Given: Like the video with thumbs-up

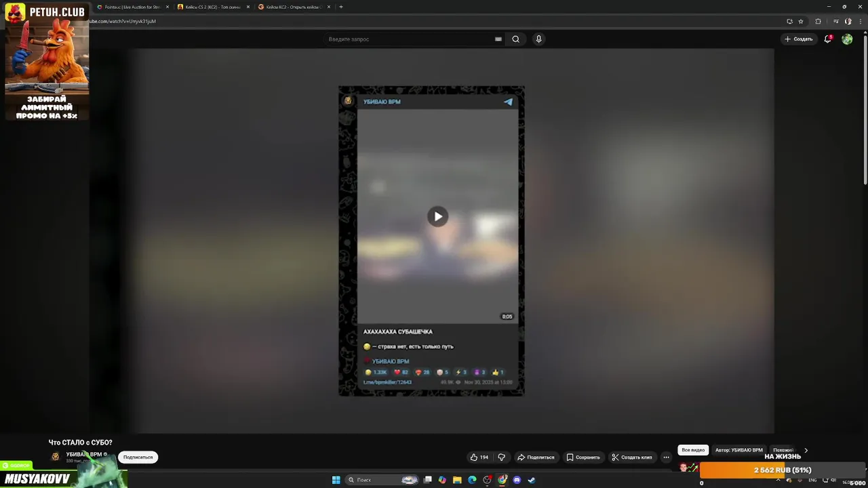Looking at the screenshot, I should point(479,457).
